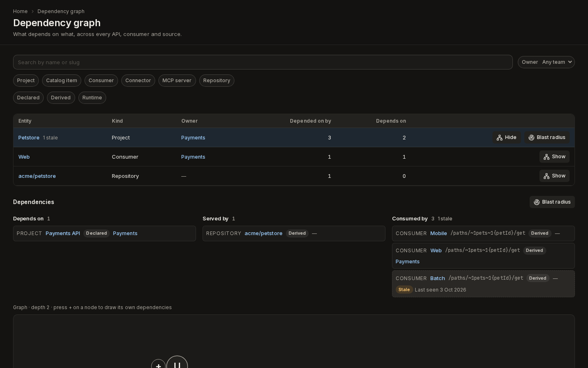Click the Declared badge on Payments API
Screen dimensions: 588x368
(96, 233)
